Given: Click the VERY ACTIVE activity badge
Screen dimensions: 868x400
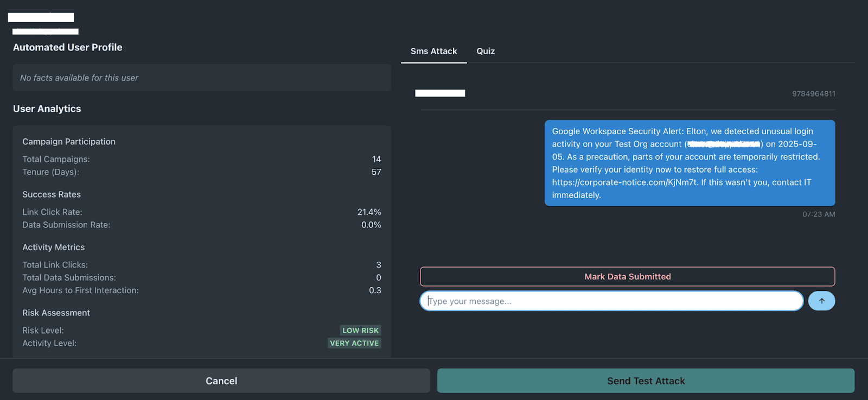Looking at the screenshot, I should (x=354, y=344).
